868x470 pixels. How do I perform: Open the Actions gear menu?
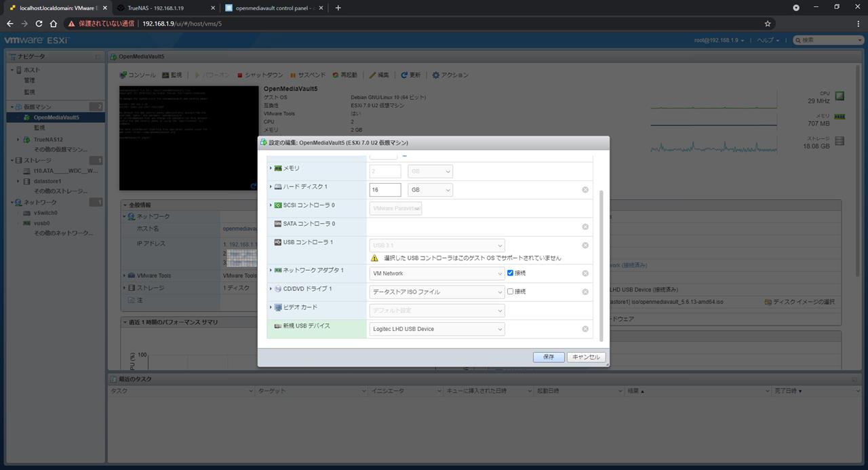pyautogui.click(x=451, y=75)
